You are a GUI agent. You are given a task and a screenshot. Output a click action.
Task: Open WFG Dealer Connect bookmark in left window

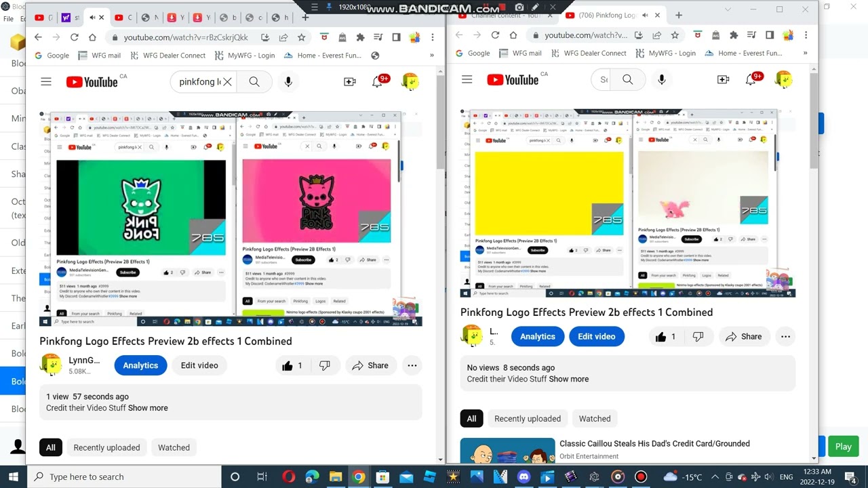tap(167, 56)
